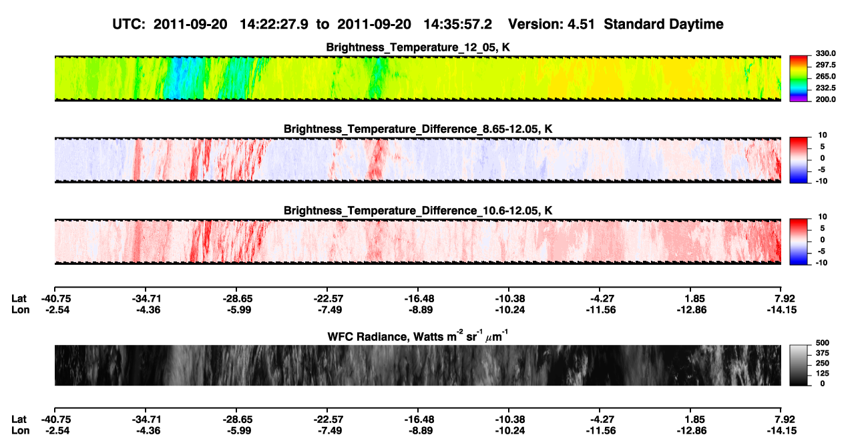
Task: Click the upper axis Lat -10.38 tick label
Action: click(x=508, y=298)
